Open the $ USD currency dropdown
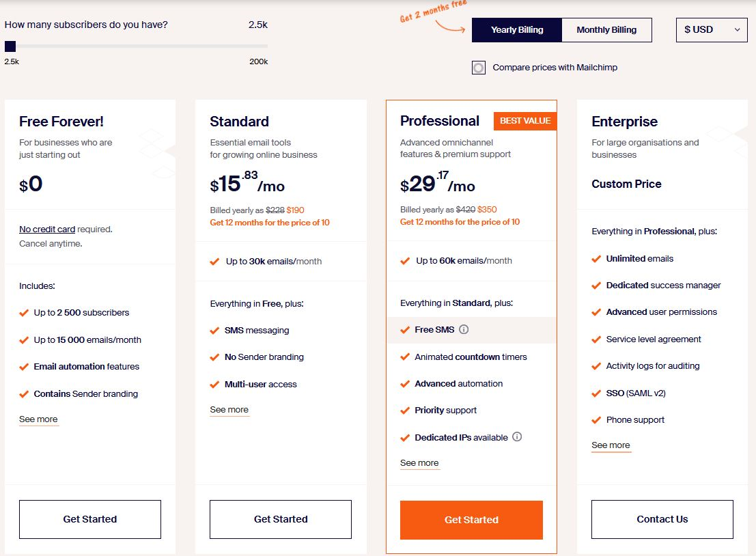This screenshot has height=556, width=756. [712, 30]
